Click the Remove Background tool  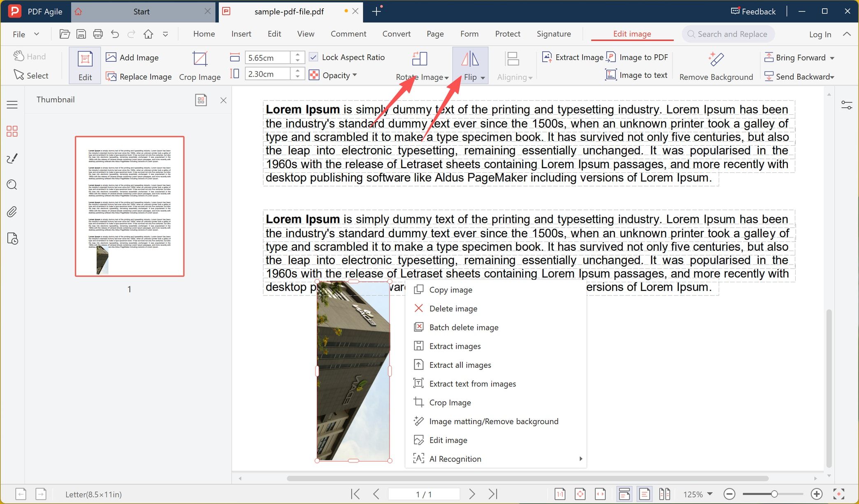click(716, 66)
